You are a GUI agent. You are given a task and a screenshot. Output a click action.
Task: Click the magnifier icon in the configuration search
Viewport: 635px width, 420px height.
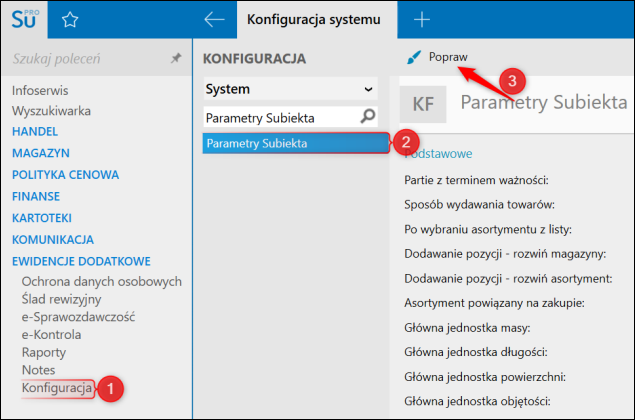368,117
